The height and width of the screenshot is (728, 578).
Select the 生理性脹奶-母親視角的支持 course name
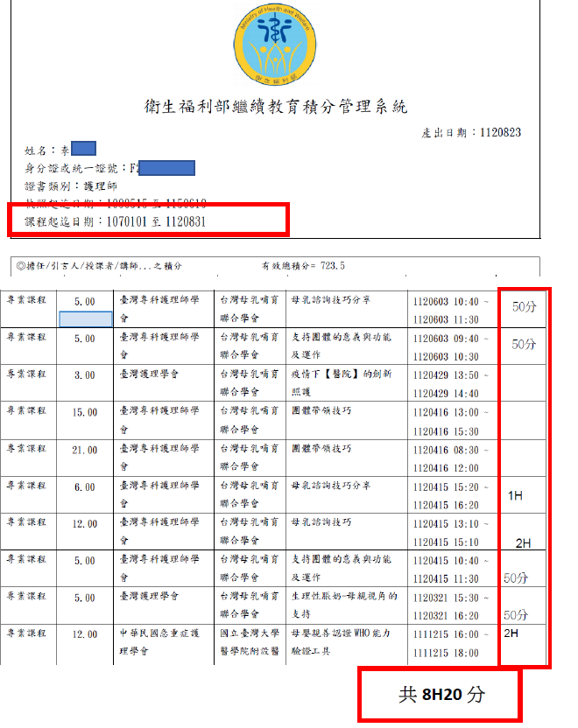point(342,605)
